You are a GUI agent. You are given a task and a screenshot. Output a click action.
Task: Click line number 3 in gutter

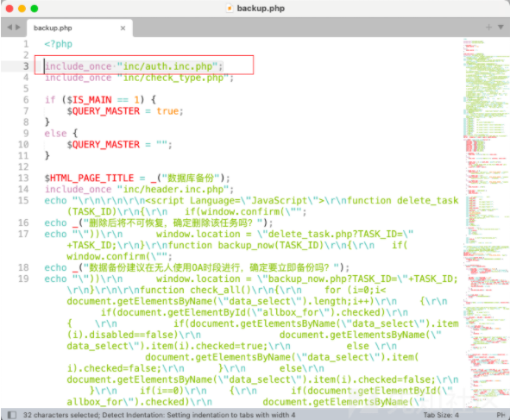(26, 66)
